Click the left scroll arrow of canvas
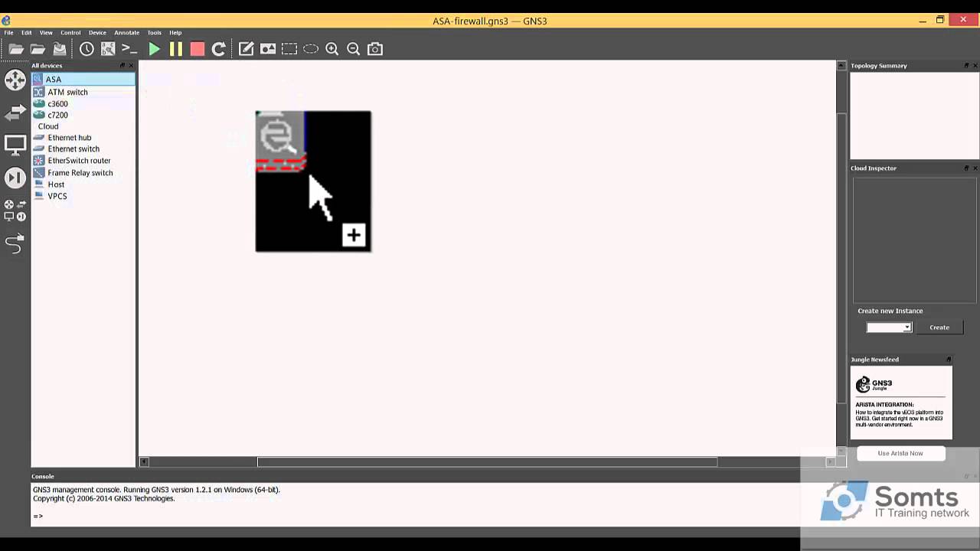 tap(144, 461)
